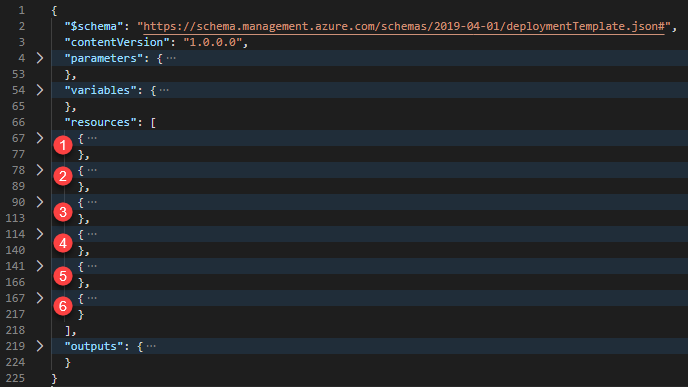The height and width of the screenshot is (387, 688).
Task: Expand the folded "parameters" section chevron
Action: 40,58
